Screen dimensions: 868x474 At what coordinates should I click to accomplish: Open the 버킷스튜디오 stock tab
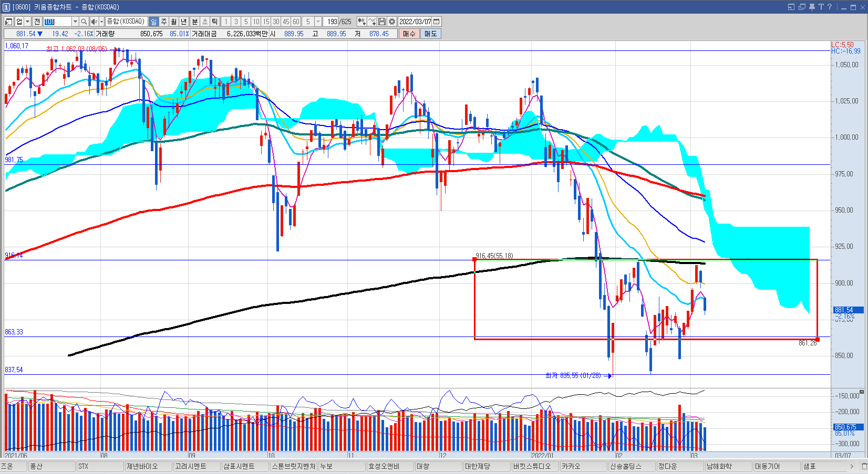point(535,466)
